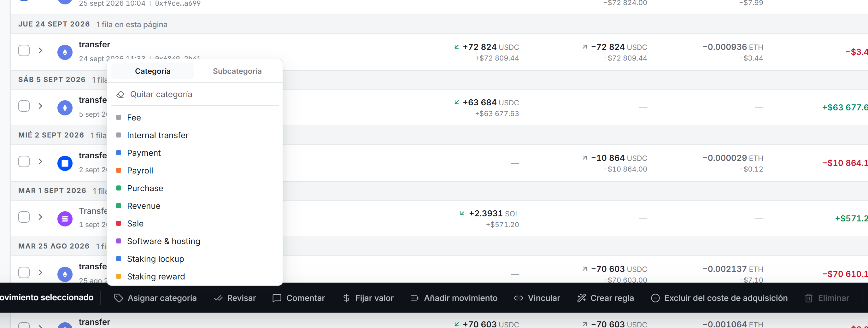Select checkbox on the 25 ago transfer row
Screen dimensions: 868x328
[x=24, y=272]
